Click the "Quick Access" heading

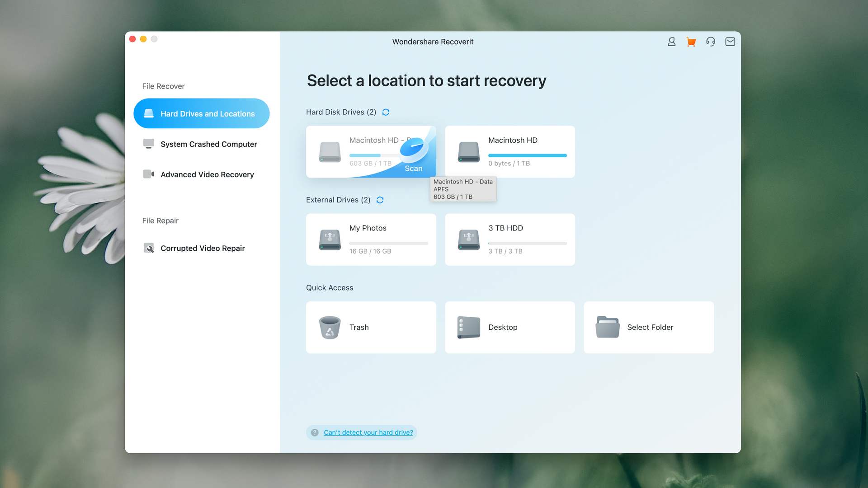330,288
